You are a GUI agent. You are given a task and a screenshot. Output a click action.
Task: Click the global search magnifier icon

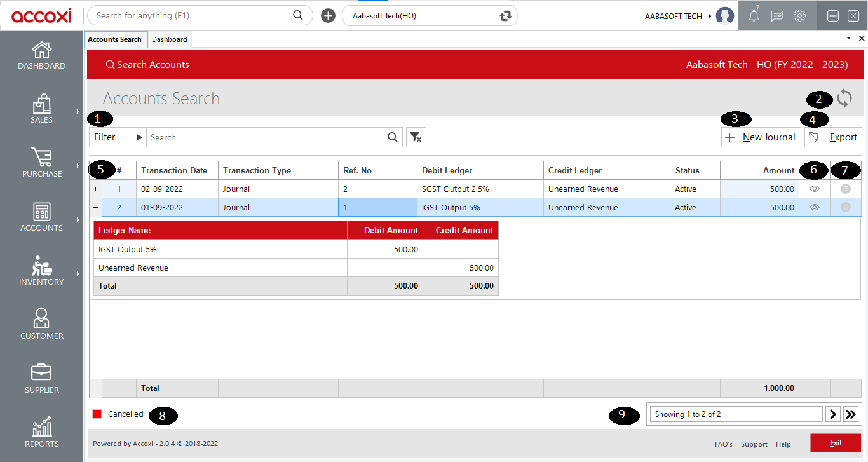(x=298, y=15)
